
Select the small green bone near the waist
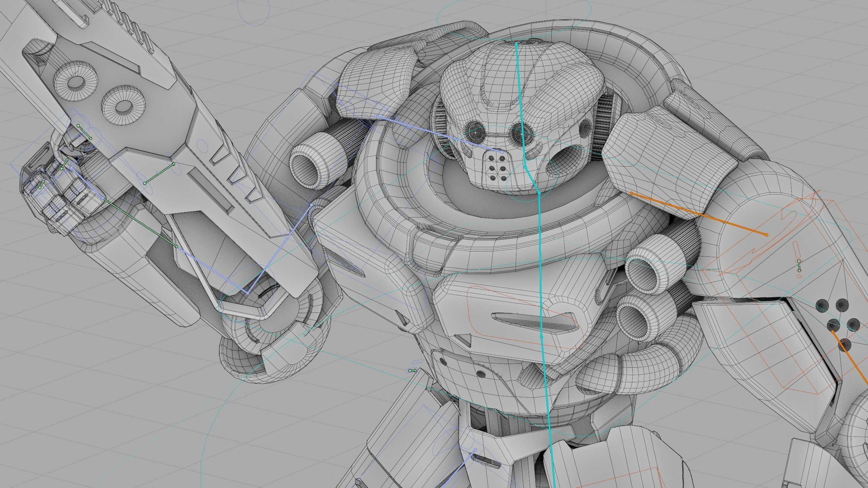click(x=412, y=371)
